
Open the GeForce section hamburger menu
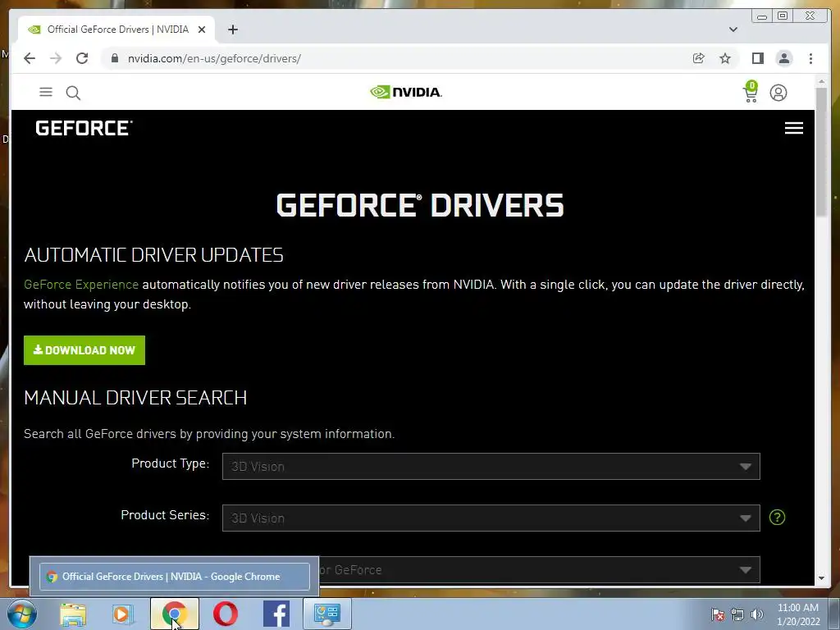click(x=793, y=128)
